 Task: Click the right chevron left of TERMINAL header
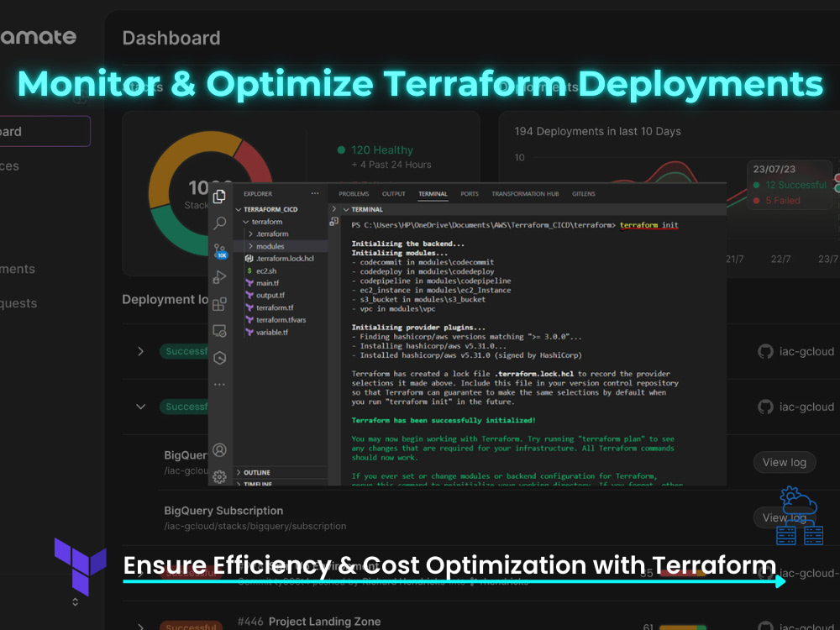point(333,209)
